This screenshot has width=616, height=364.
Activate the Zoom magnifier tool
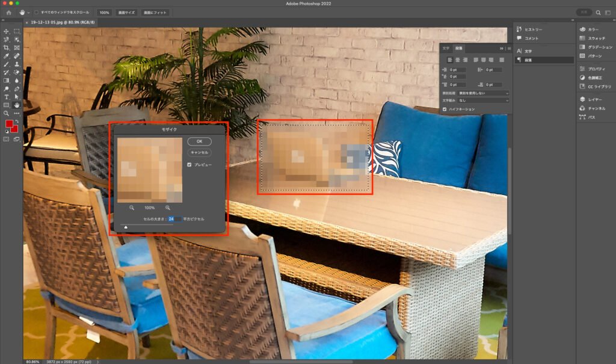[6, 113]
